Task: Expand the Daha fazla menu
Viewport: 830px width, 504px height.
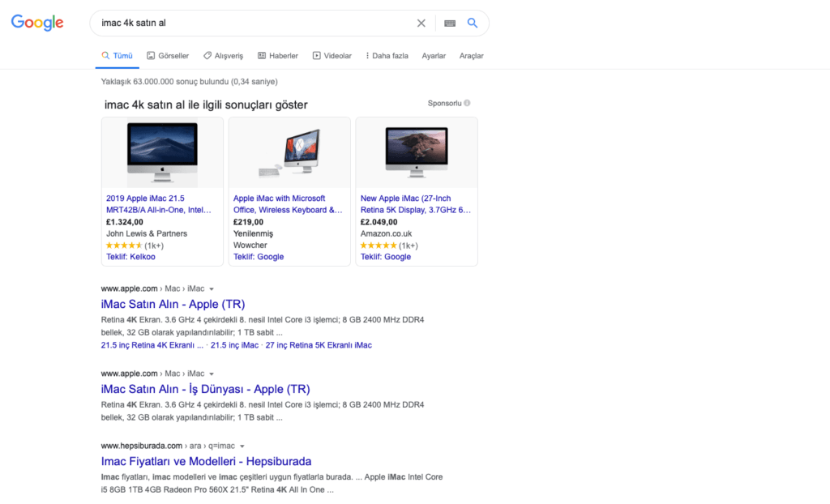Action: pos(387,56)
